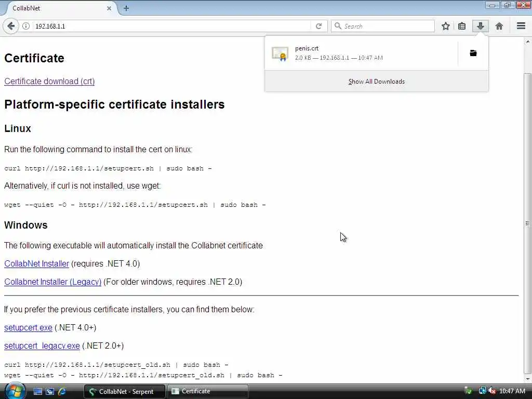
Task: Click Show All Downloads
Action: (x=377, y=82)
